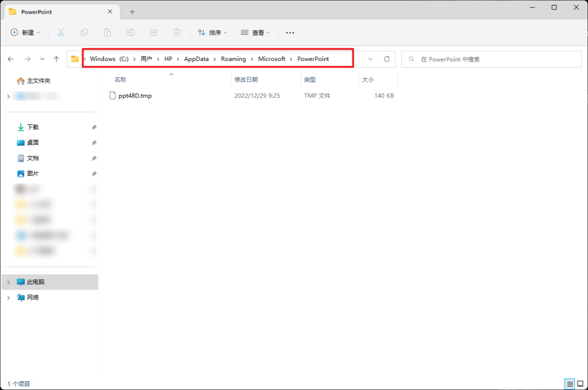Viewport: 588px width, 390px height.
Task: Click the Paste clipboard icon
Action: 107,33
